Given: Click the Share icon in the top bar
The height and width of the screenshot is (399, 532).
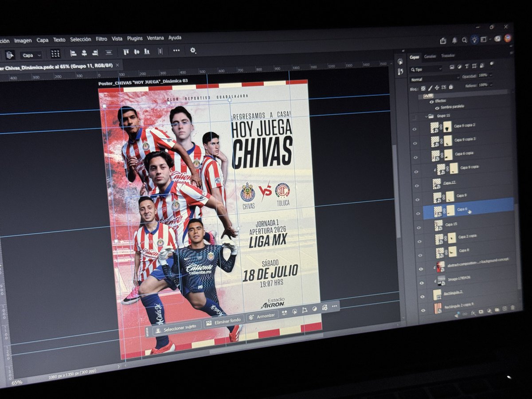Looking at the screenshot, I should [443, 41].
